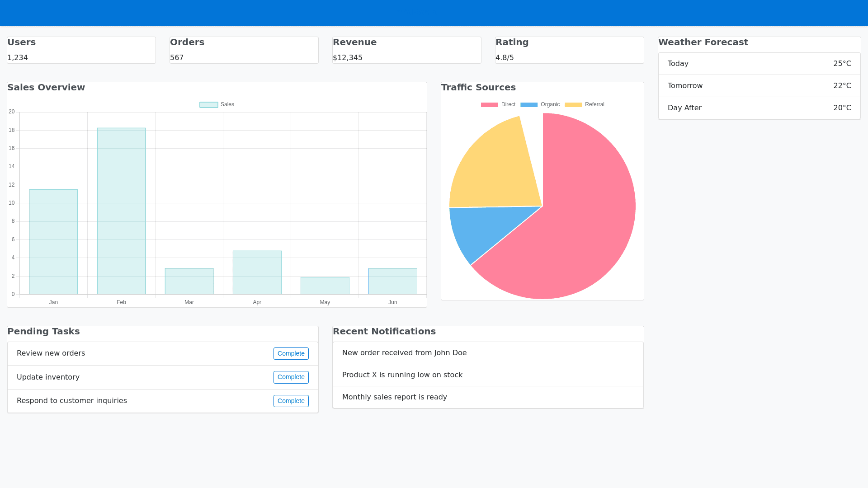Viewport: 868px width, 488px height.
Task: Toggle the Sales legend in bar chart
Action: [217, 104]
